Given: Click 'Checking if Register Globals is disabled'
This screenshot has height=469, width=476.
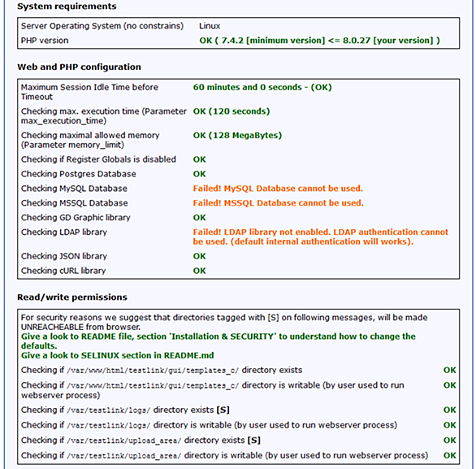Looking at the screenshot, I should coord(98,159).
